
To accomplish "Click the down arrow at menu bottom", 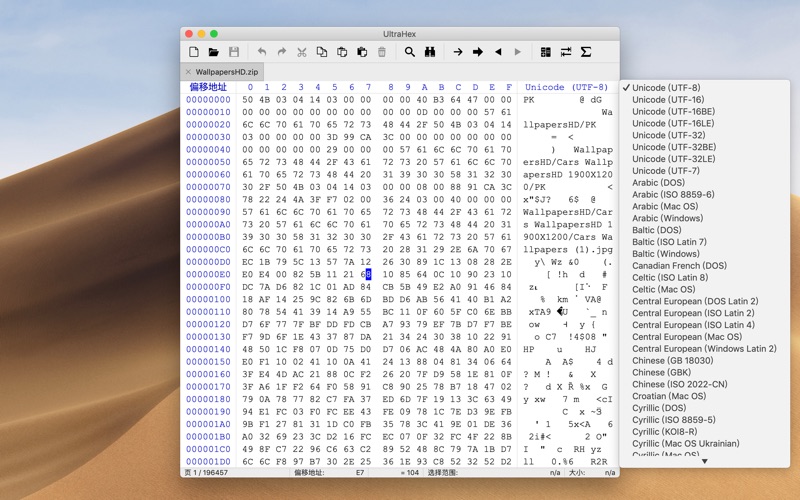I will [705, 461].
